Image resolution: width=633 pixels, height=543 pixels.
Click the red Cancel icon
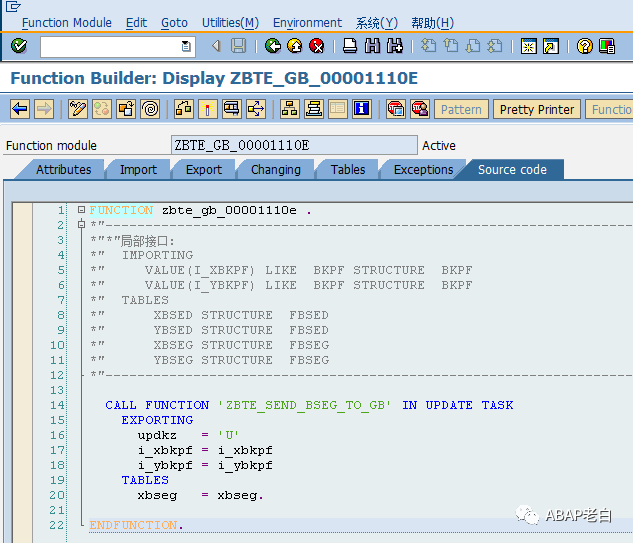[317, 46]
